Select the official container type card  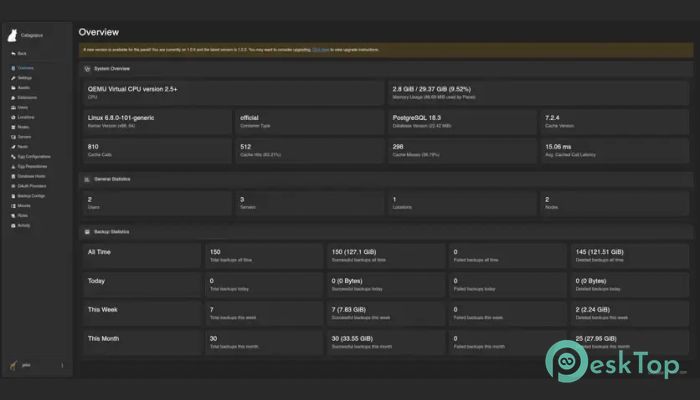coord(309,121)
